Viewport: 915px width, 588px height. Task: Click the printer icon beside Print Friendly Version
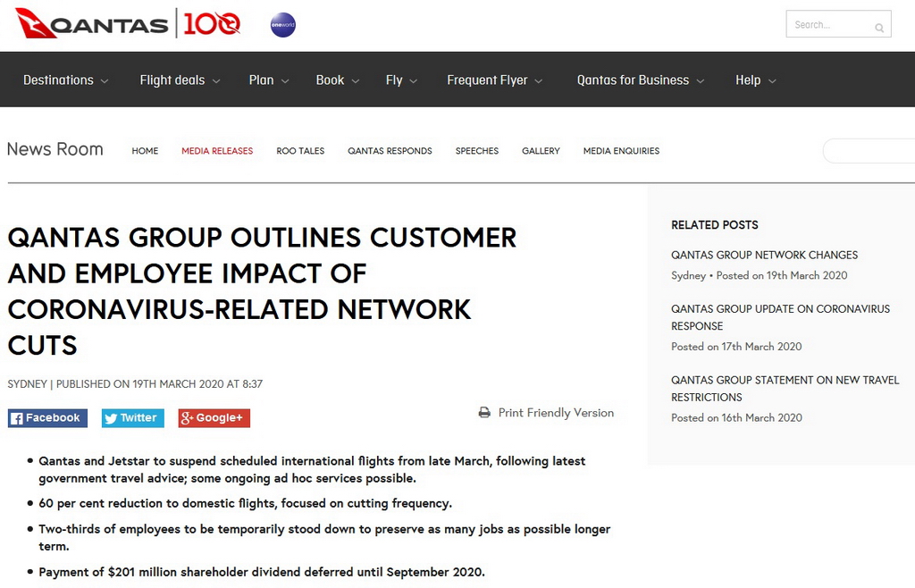[484, 413]
